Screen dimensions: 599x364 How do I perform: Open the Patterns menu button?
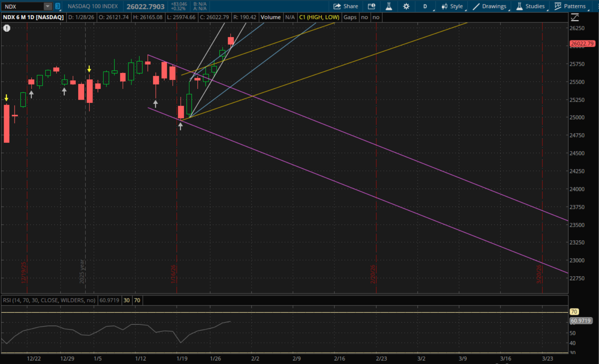pos(570,6)
